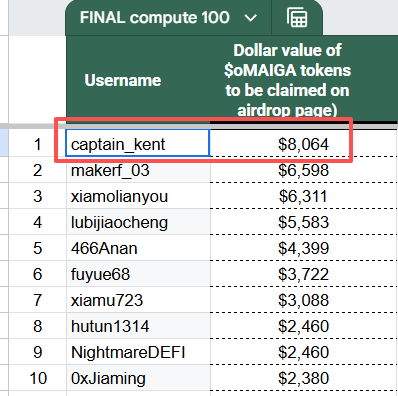
Task: Click the rank number 1 cell
Action: [x=38, y=143]
